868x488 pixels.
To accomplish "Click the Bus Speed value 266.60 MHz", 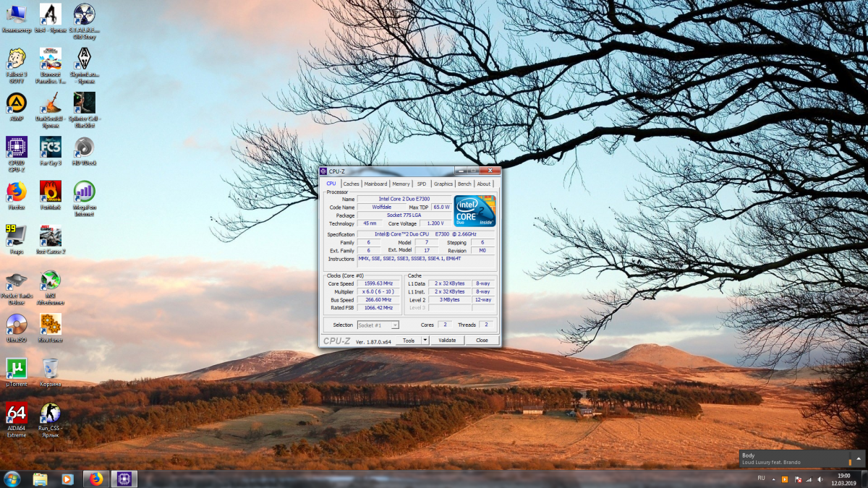I will click(378, 299).
